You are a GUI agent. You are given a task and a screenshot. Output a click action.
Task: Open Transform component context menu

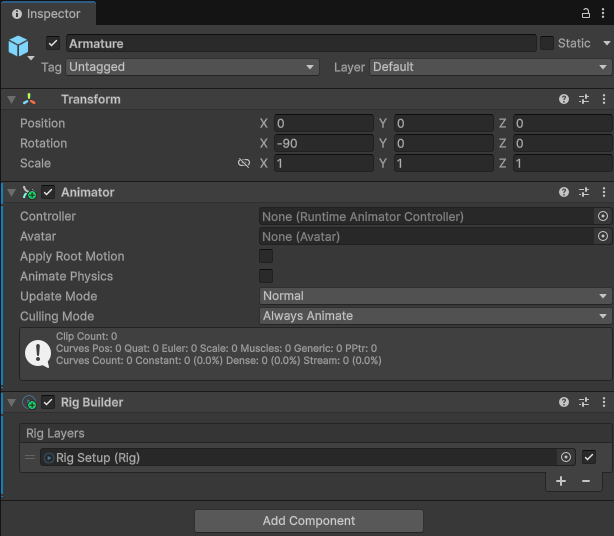pos(604,99)
